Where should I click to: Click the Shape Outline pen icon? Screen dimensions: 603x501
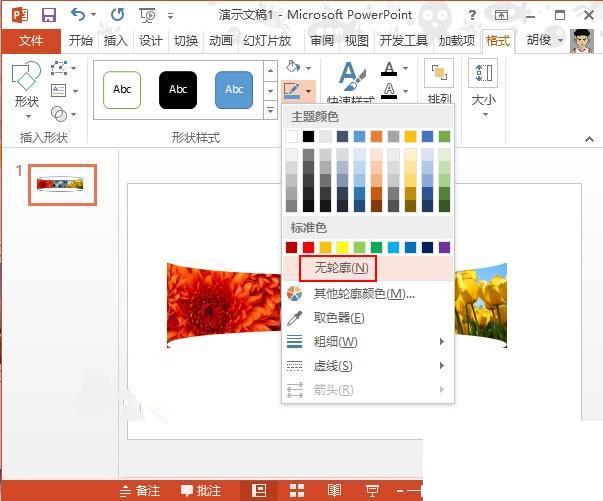(292, 91)
